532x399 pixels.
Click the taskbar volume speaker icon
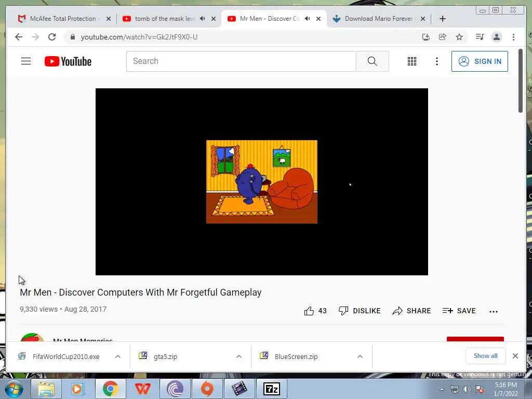(x=467, y=389)
